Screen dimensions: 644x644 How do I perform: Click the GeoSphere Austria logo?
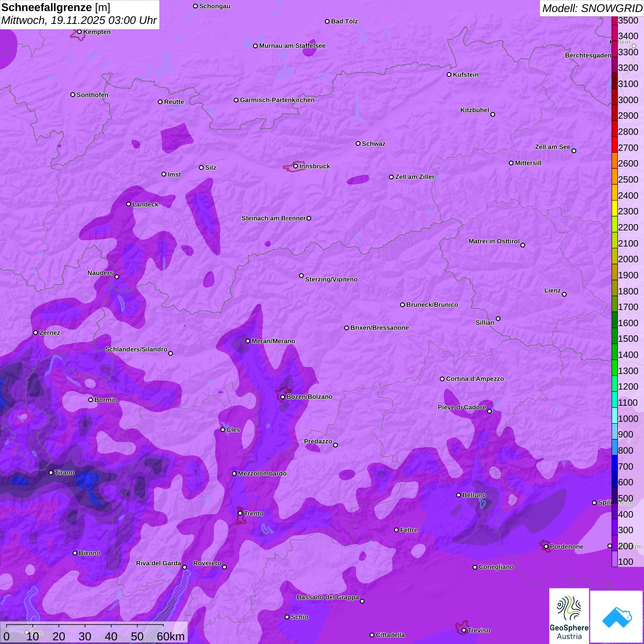pyautogui.click(x=569, y=617)
